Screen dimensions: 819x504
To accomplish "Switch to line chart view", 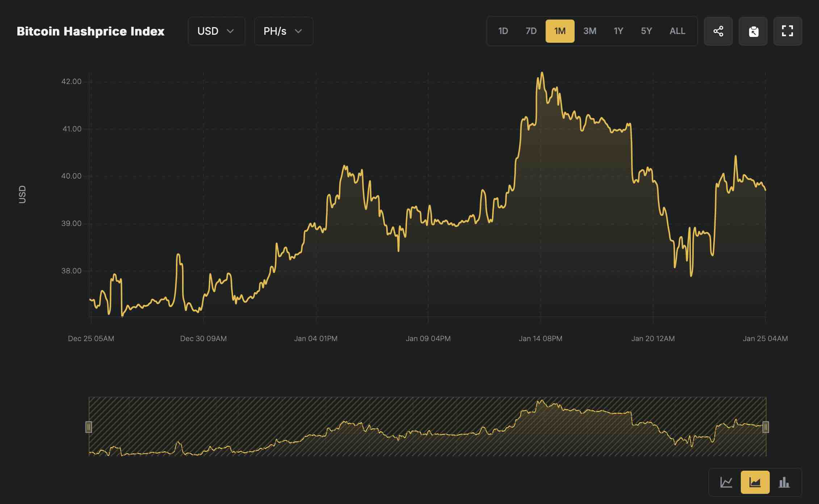I will tap(726, 482).
